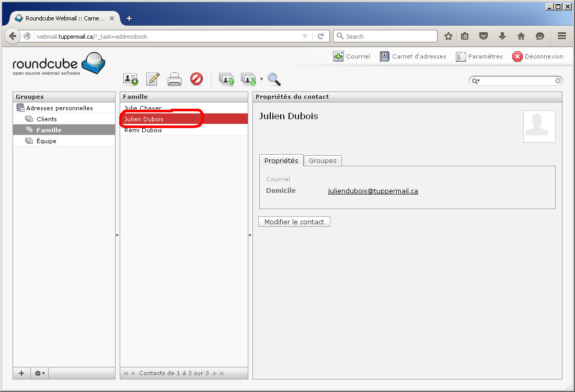Click the pencil compose icon in toolbar
This screenshot has height=392, width=575.
(x=152, y=79)
